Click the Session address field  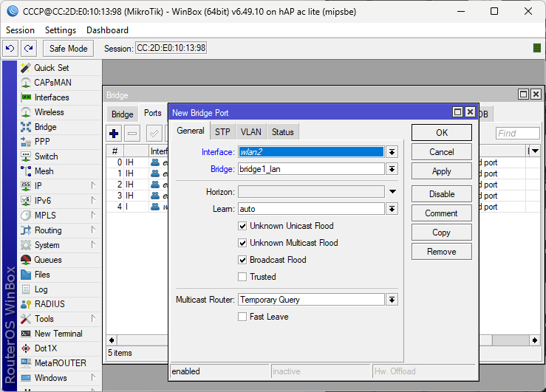(x=171, y=48)
